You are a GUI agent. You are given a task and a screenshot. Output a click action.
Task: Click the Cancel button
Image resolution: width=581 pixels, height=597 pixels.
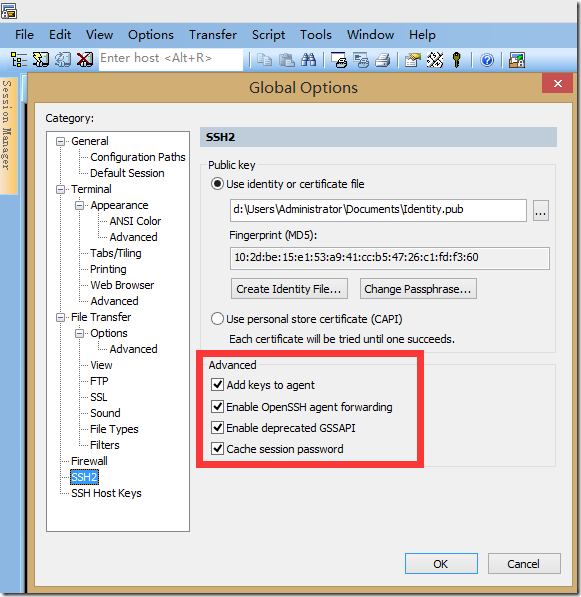(x=524, y=563)
